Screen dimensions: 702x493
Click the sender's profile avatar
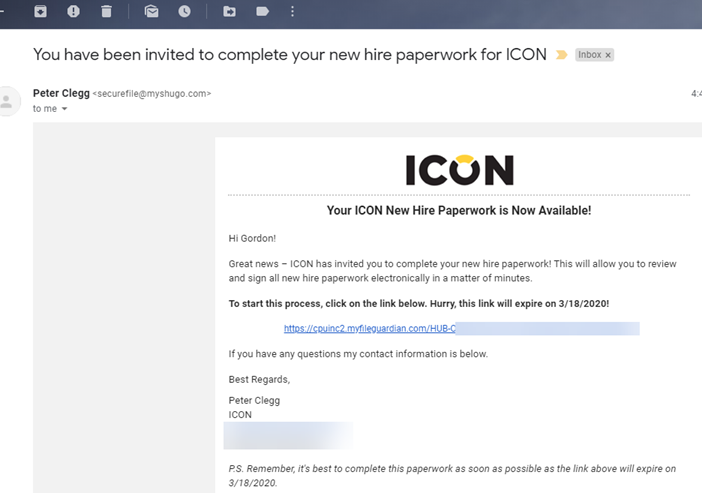(7, 101)
